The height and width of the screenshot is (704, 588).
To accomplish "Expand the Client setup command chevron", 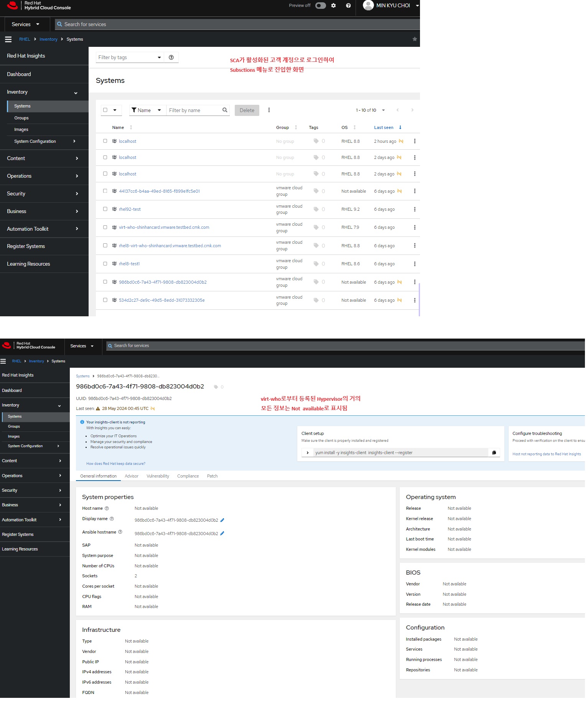I will [308, 453].
